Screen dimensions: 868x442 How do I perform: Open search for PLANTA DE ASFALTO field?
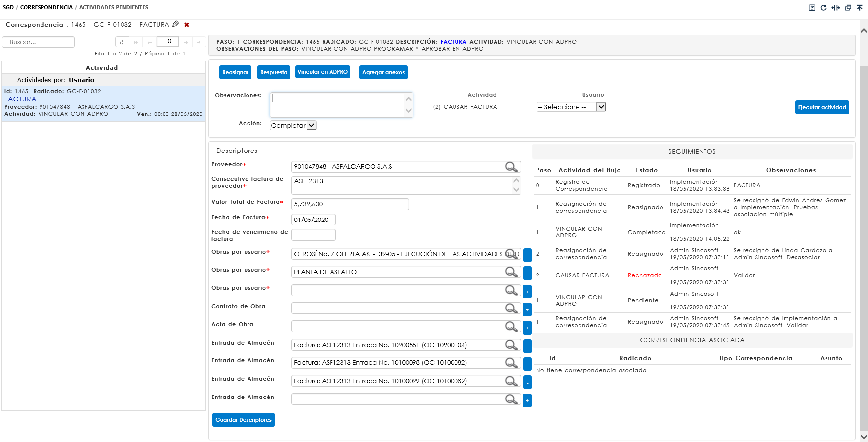tap(511, 272)
